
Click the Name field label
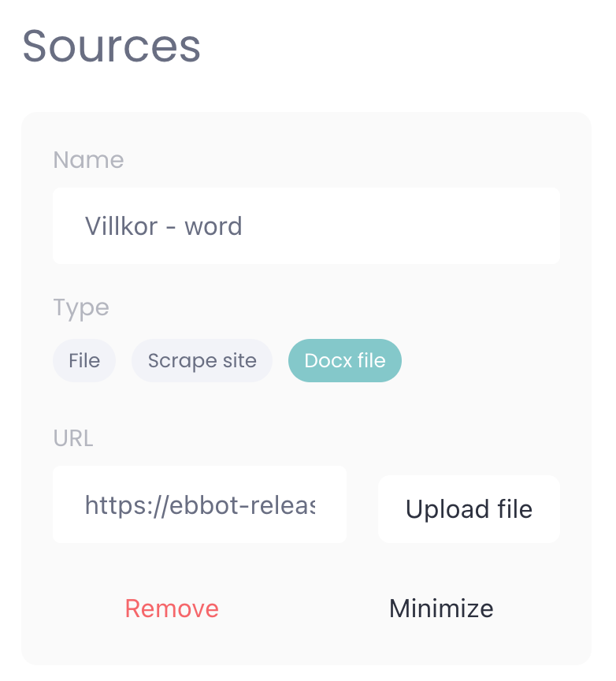point(88,160)
